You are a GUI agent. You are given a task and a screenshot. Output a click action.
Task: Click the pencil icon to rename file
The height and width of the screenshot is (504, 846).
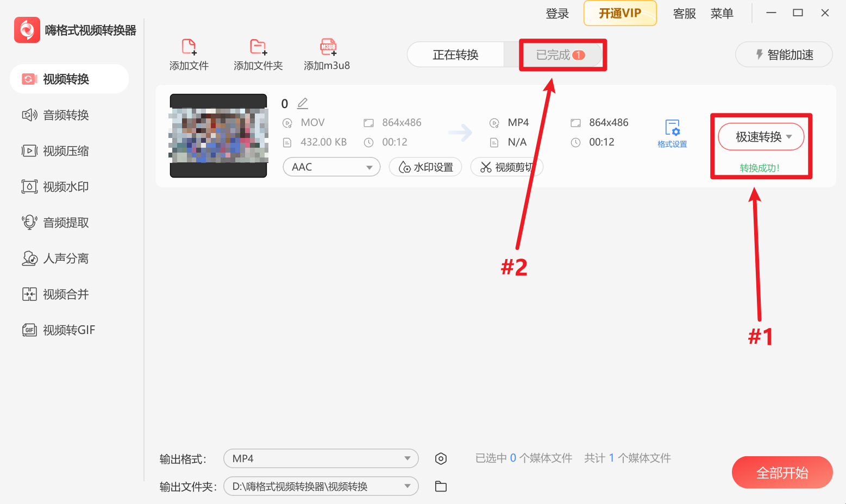[303, 103]
